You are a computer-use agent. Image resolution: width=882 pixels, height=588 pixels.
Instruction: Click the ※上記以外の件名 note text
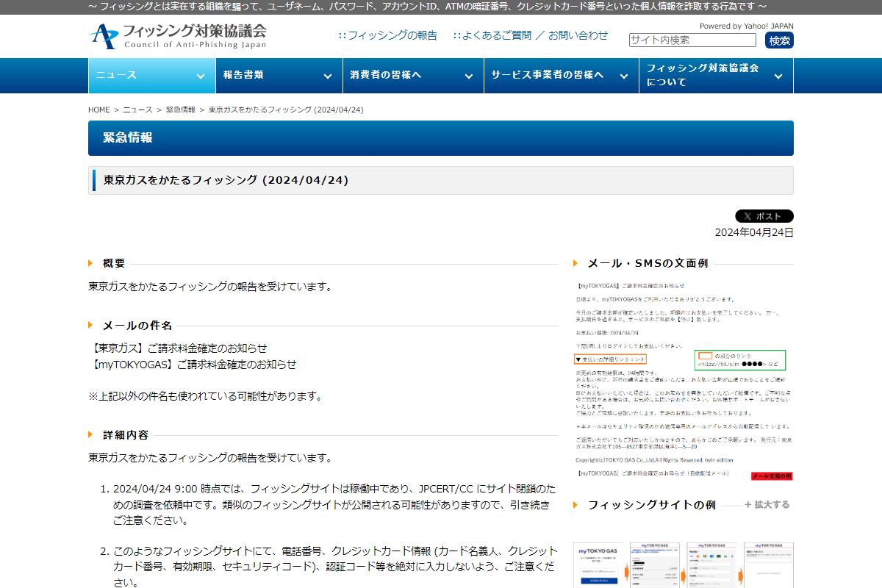point(206,396)
